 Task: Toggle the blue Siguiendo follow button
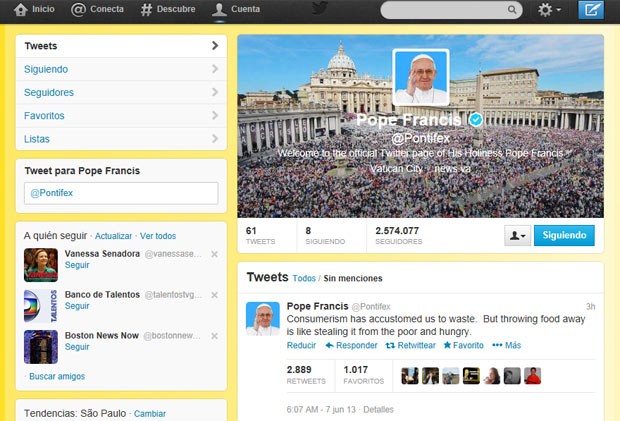click(564, 236)
